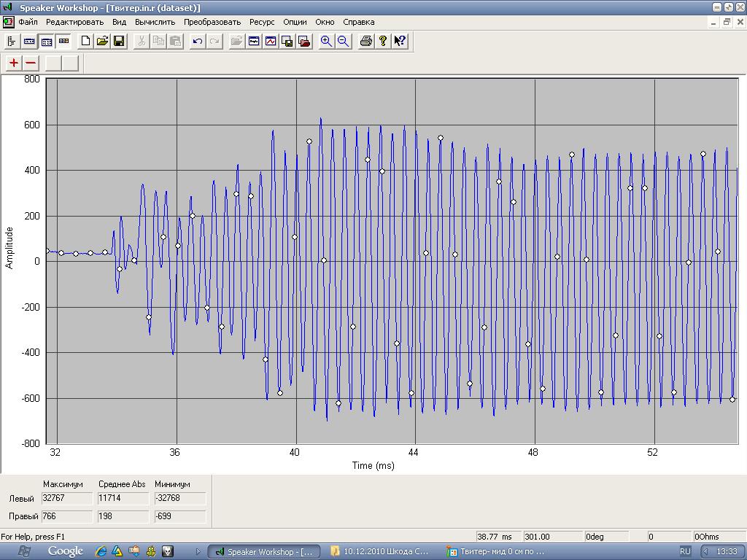Click the red plus toolbar button

tap(14, 63)
